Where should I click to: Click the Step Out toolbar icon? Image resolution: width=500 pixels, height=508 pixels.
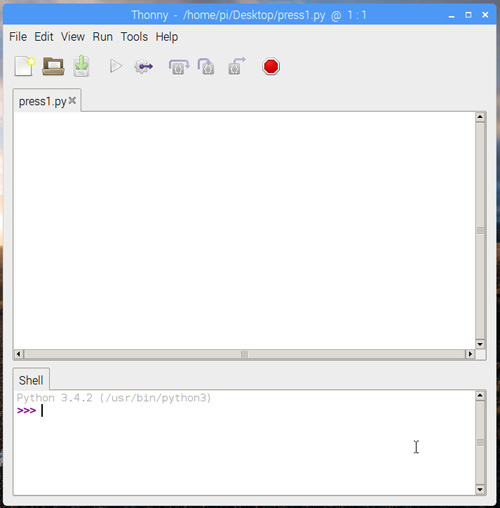[236, 66]
